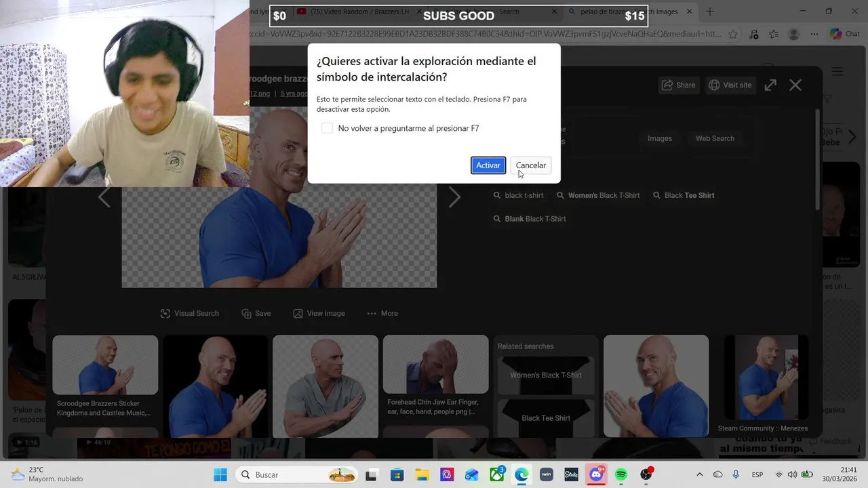Viewport: 868px width, 488px height.
Task: Open Task View from taskbar
Action: coord(371,474)
